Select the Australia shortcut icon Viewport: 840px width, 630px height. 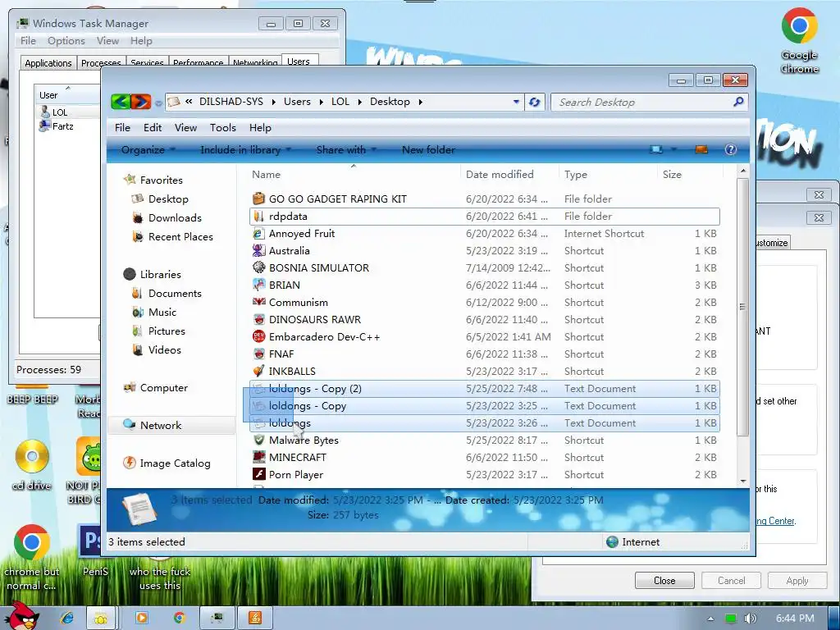pos(258,250)
